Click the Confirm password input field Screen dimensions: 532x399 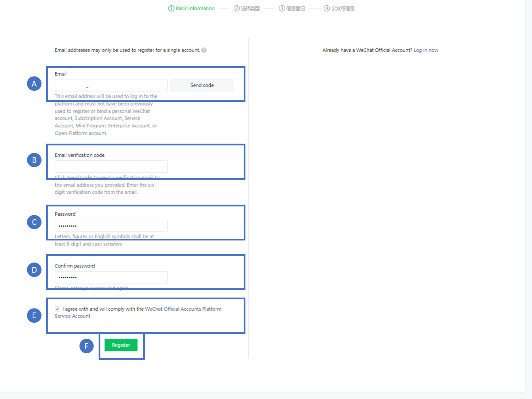(111, 277)
